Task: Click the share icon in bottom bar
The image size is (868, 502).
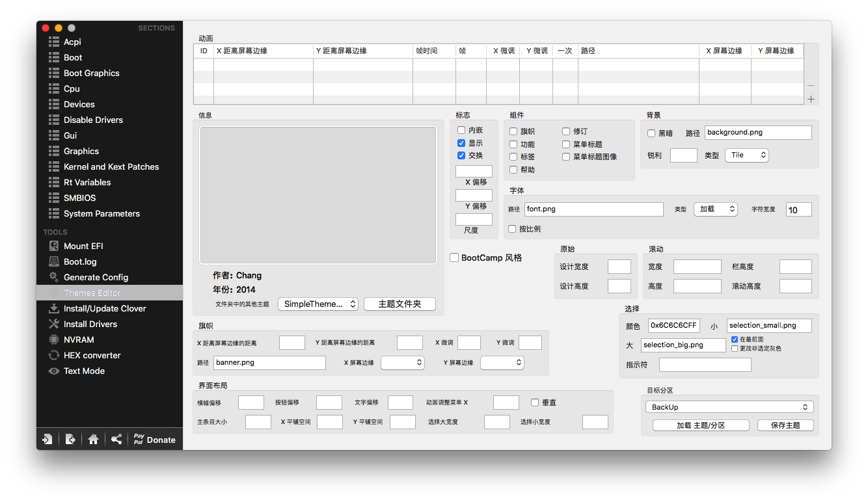Action: click(116, 440)
